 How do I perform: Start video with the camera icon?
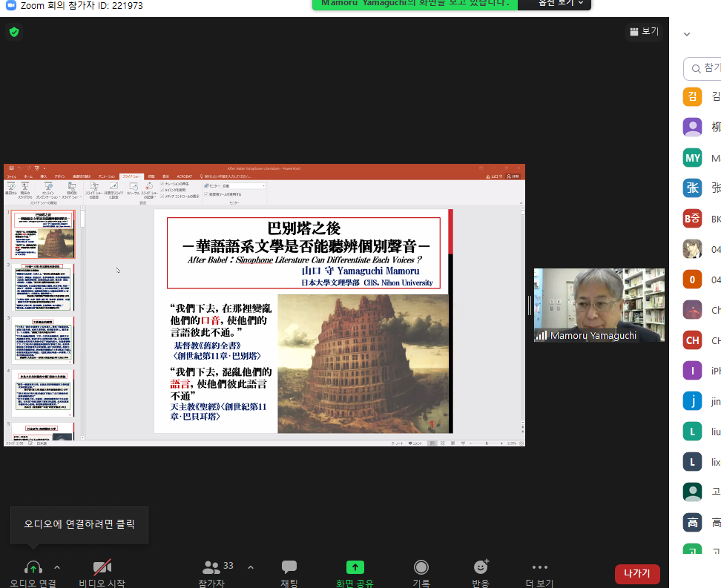click(x=102, y=567)
